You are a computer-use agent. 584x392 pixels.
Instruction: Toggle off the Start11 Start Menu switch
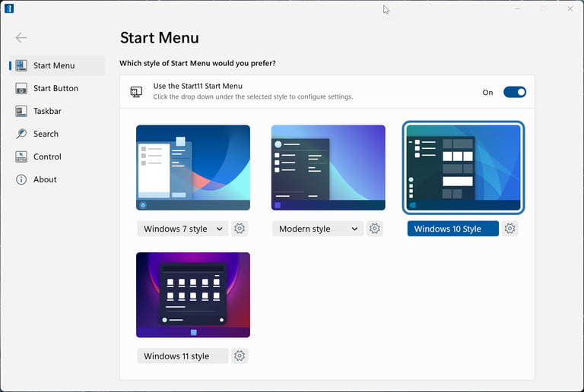pyautogui.click(x=514, y=93)
